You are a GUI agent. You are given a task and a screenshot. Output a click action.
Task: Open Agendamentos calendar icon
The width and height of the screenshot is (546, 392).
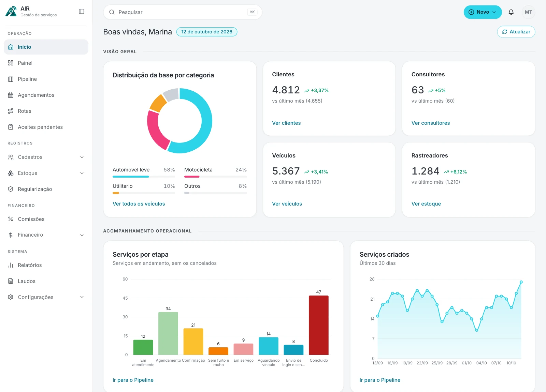click(x=11, y=95)
